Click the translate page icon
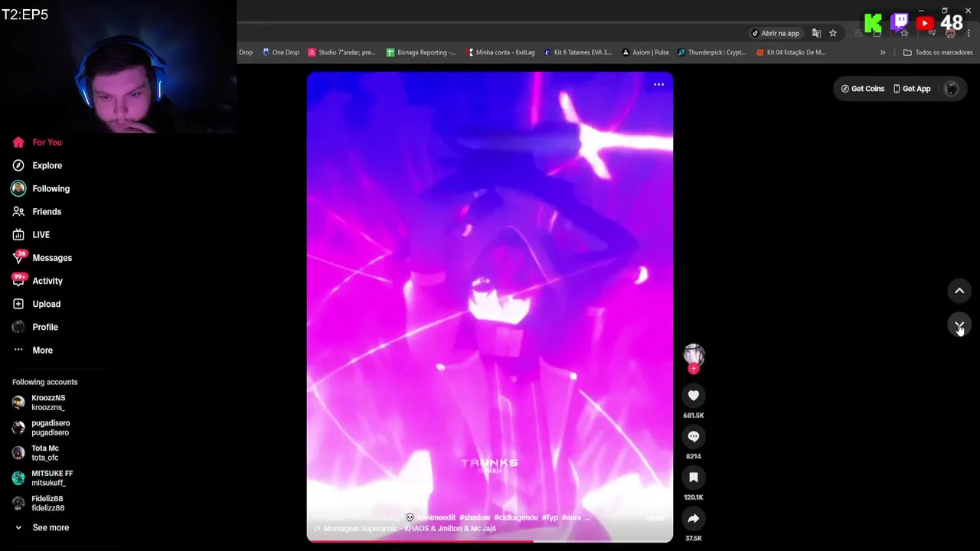 pyautogui.click(x=816, y=33)
